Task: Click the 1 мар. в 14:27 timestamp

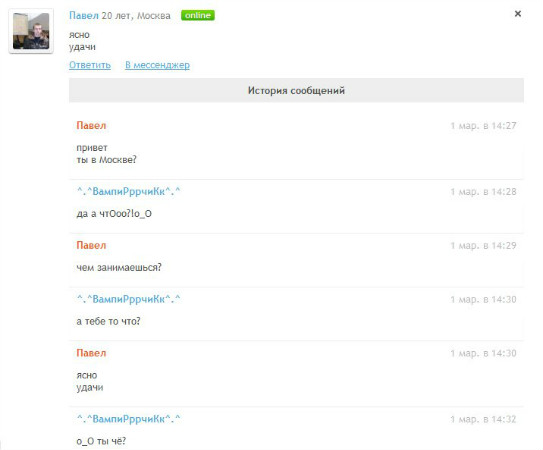Action: 483,126
